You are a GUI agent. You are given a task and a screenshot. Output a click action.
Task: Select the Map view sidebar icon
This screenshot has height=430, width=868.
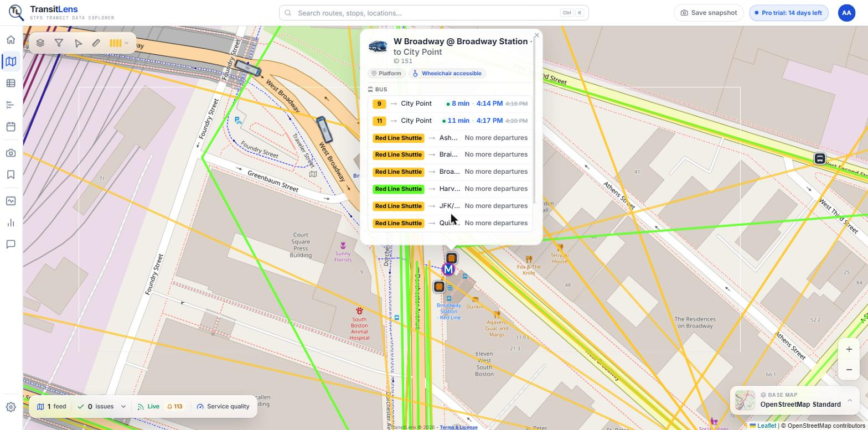pos(11,61)
